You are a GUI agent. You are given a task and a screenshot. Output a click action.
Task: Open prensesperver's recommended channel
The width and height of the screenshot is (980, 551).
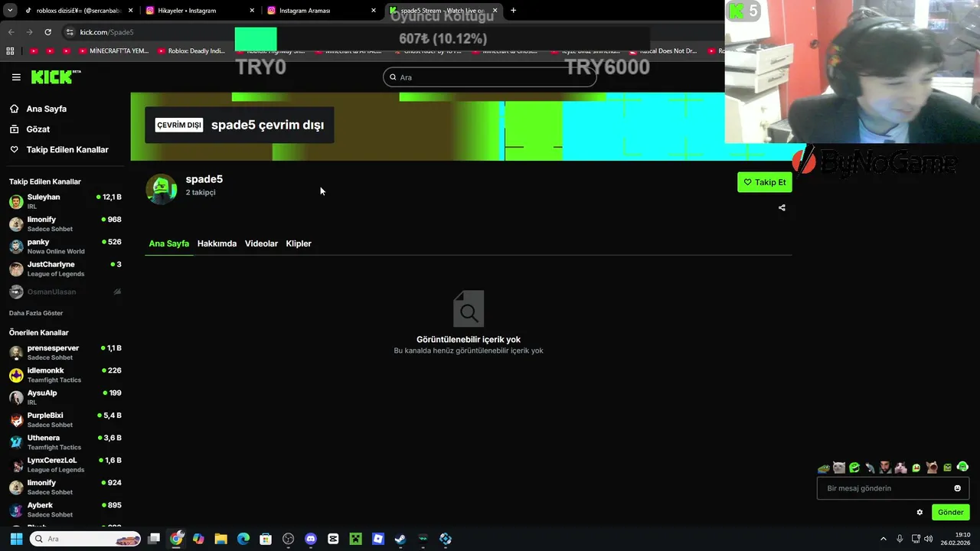pyautogui.click(x=65, y=353)
